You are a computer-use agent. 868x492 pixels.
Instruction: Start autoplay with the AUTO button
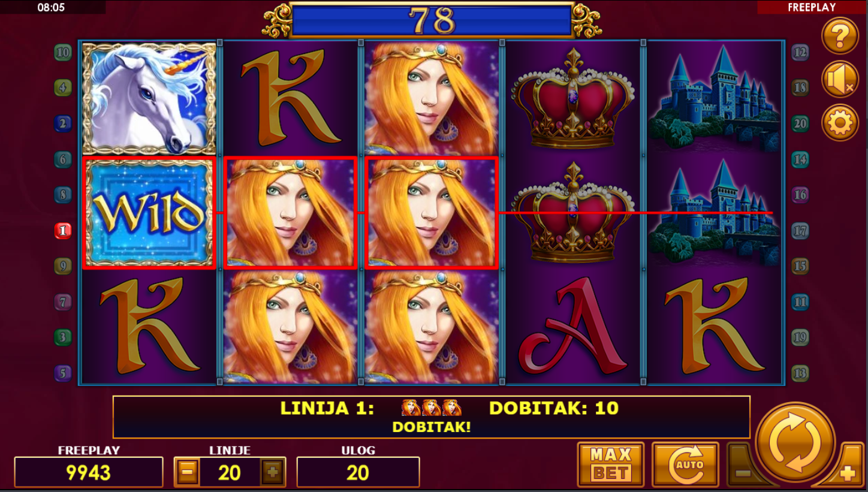point(685,464)
